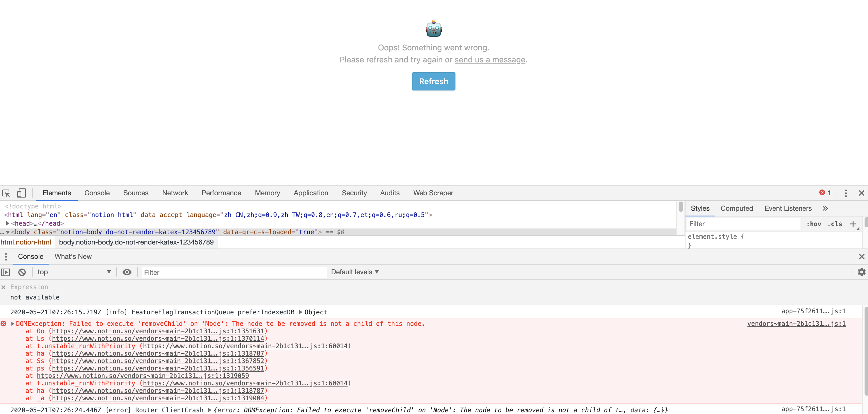Switch to the Network tab
The width and height of the screenshot is (868, 414).
(x=175, y=193)
